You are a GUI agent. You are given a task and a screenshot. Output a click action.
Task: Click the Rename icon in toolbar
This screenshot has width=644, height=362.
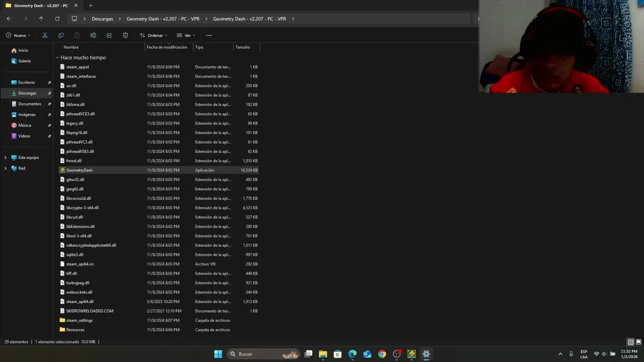93,35
